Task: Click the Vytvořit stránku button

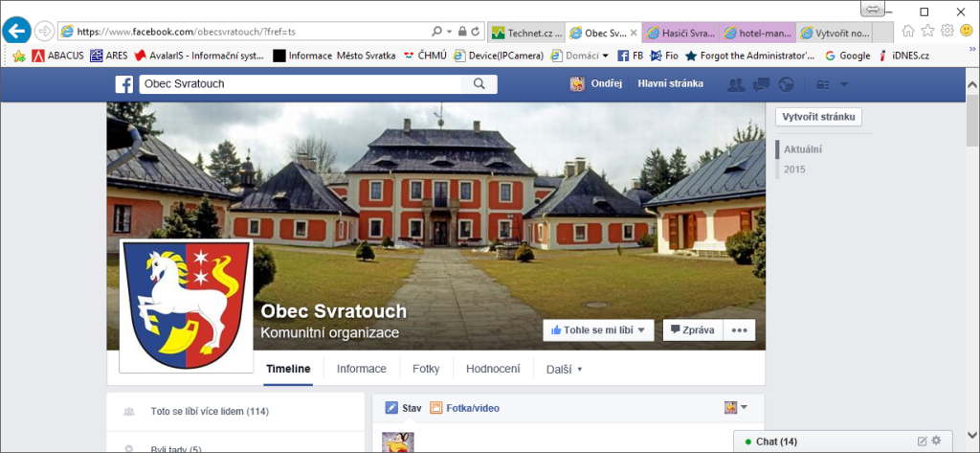Action: click(819, 117)
